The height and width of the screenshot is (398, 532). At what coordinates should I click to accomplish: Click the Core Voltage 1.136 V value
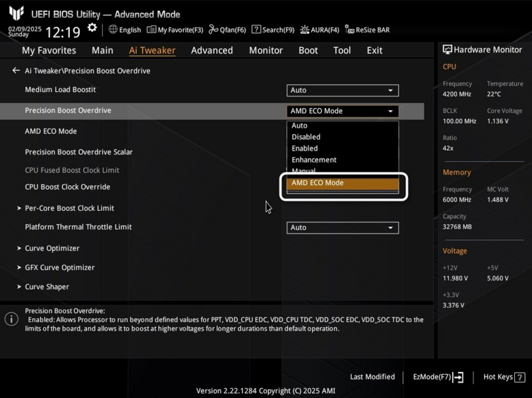click(497, 121)
